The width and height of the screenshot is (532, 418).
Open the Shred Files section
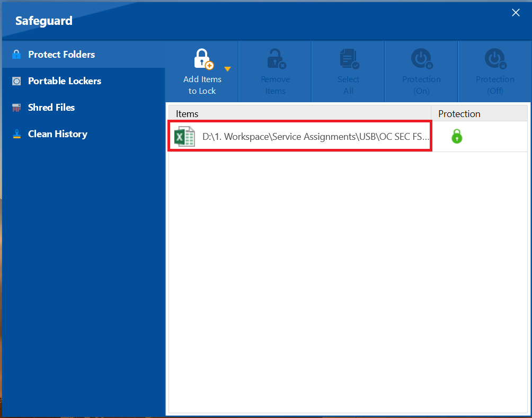(84, 107)
